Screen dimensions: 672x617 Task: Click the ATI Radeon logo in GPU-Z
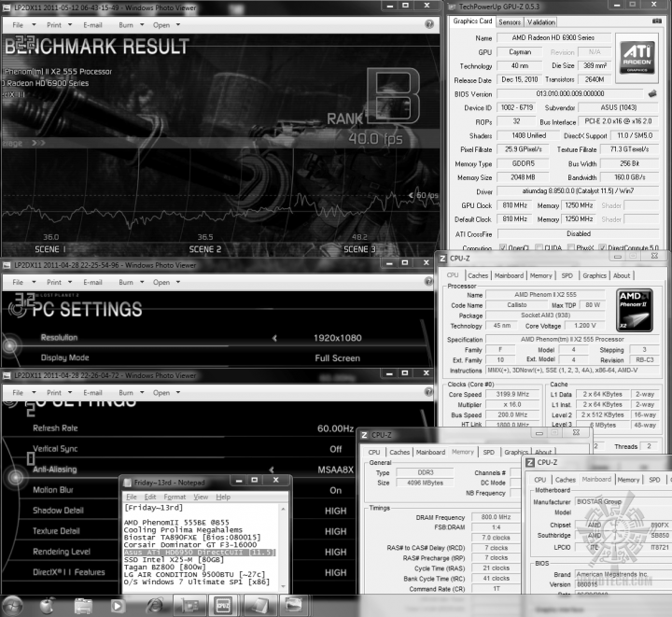[637, 58]
